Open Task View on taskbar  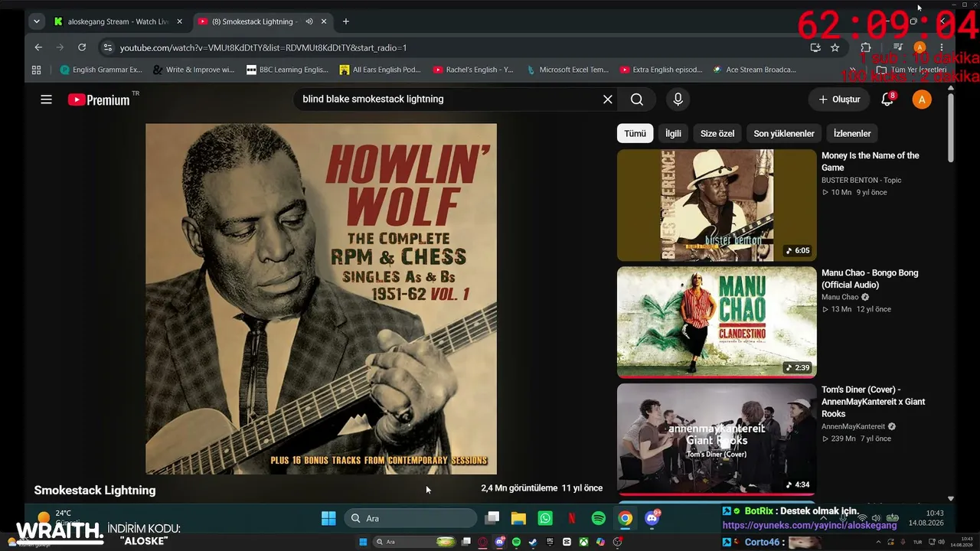click(492, 519)
